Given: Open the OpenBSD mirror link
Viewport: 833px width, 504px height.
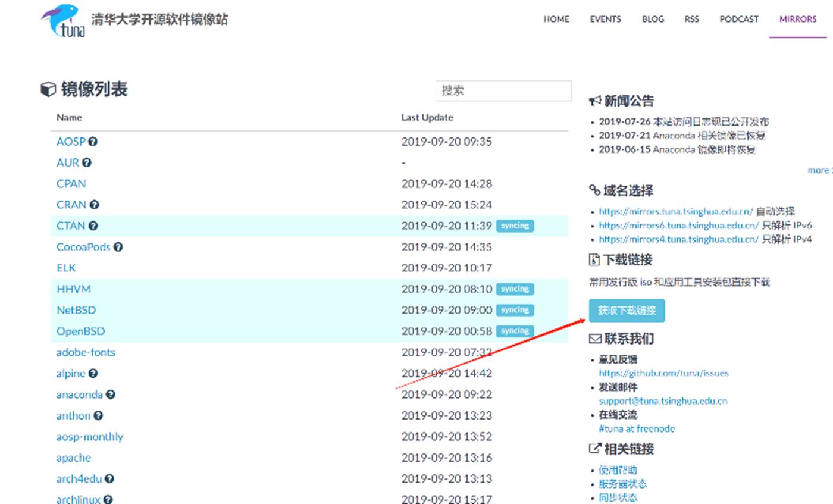Looking at the screenshot, I should 80,331.
